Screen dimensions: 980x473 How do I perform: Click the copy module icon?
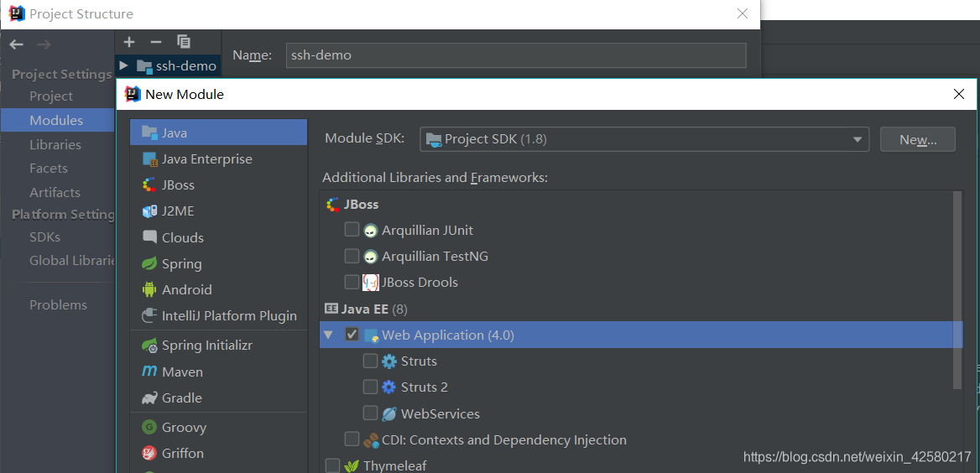184,42
